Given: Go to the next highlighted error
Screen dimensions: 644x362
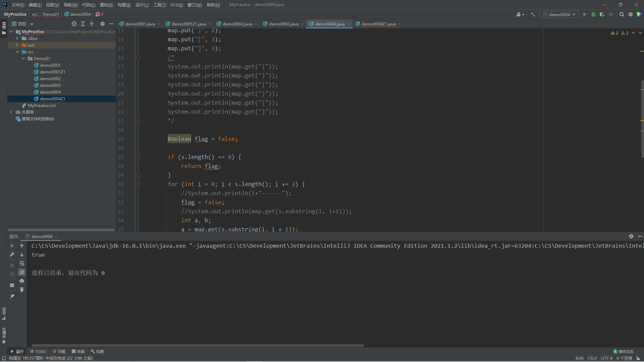Looking at the screenshot, I should pos(640,33).
